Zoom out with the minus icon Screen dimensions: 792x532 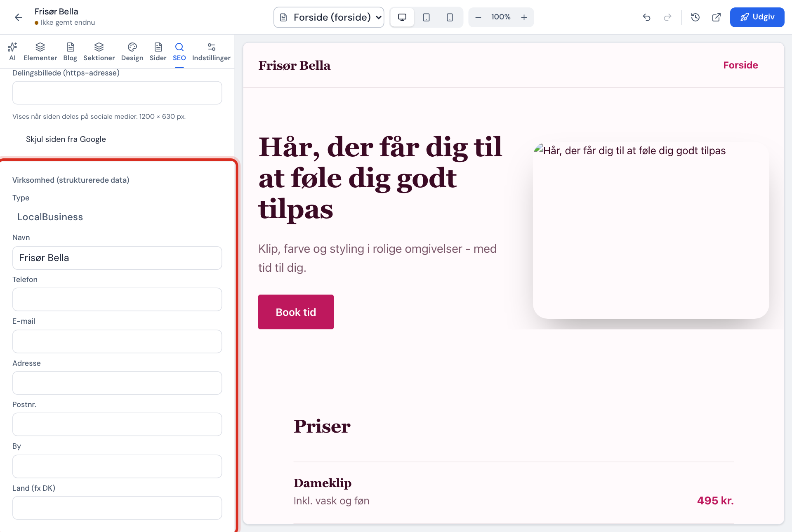point(478,17)
